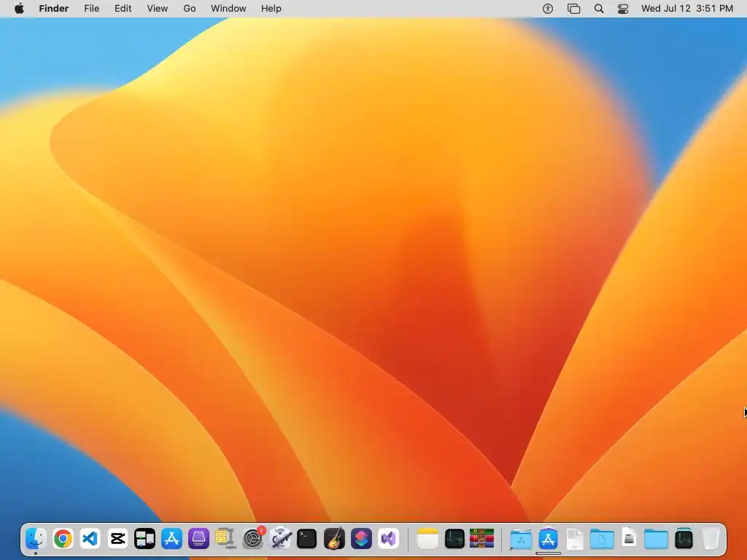Open the Help menu
This screenshot has height=560, width=747.
pos(271,9)
